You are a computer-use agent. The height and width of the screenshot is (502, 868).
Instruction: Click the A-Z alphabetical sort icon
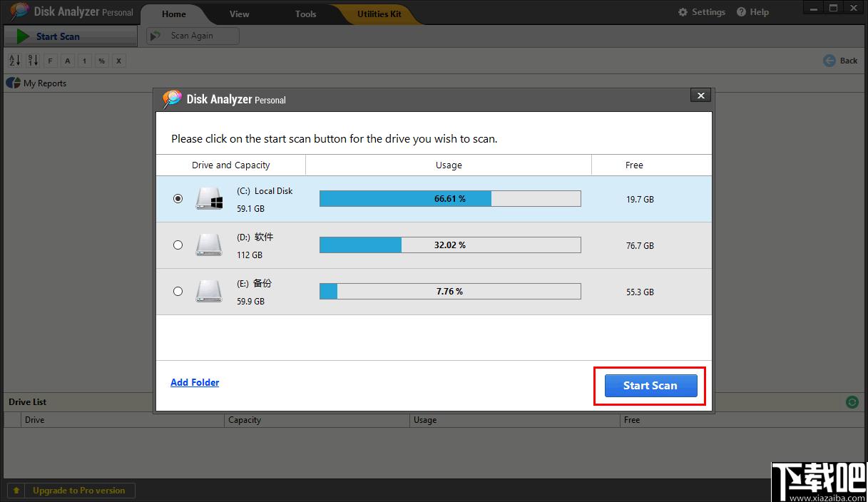click(x=15, y=61)
